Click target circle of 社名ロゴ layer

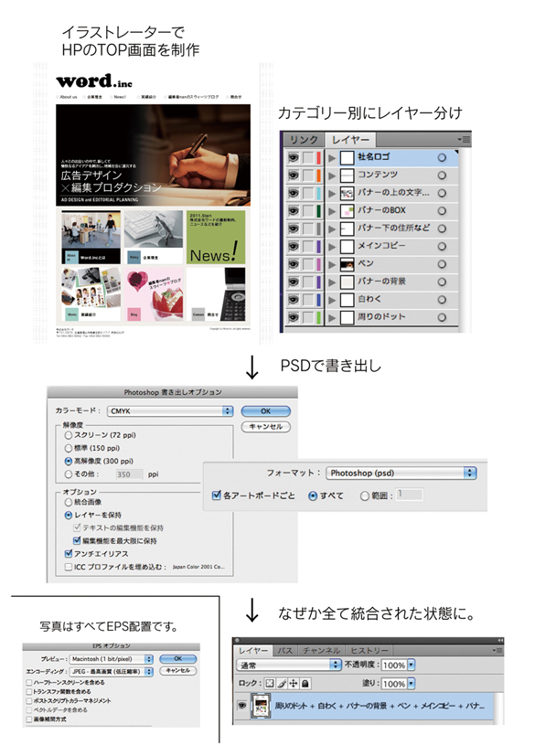click(x=442, y=157)
